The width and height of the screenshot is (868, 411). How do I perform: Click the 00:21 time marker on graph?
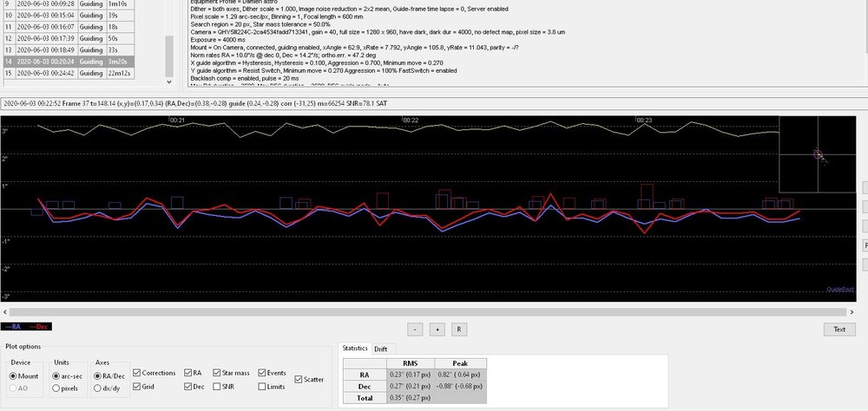(x=177, y=120)
